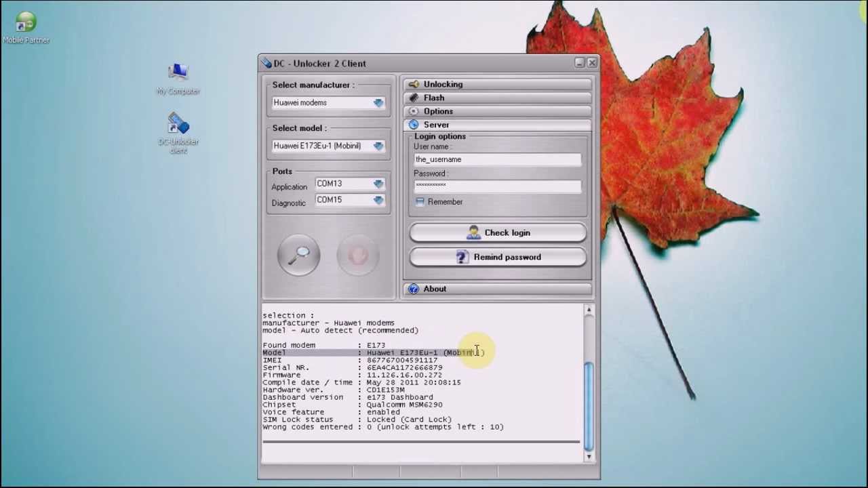Image resolution: width=868 pixels, height=488 pixels.
Task: Expand the Flash panel
Action: 498,98
